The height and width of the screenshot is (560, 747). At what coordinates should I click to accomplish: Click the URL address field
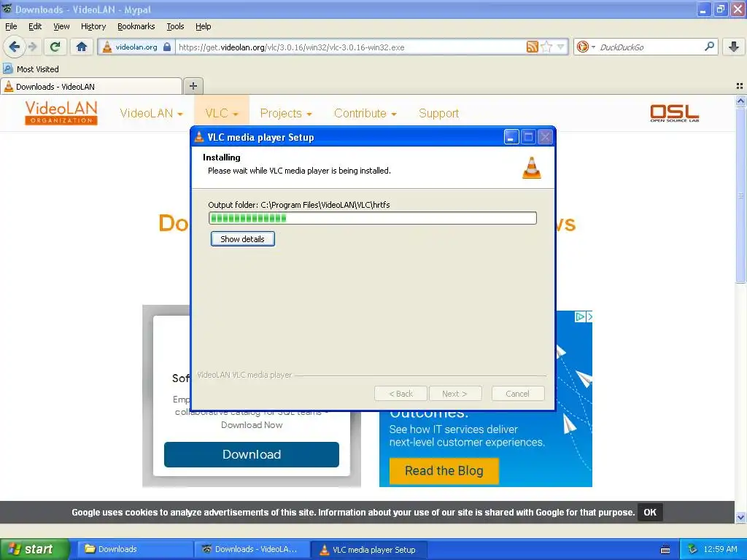(x=350, y=47)
